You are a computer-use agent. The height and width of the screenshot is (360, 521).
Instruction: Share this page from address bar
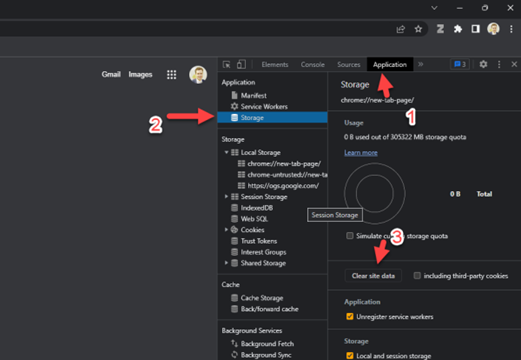coord(401,29)
